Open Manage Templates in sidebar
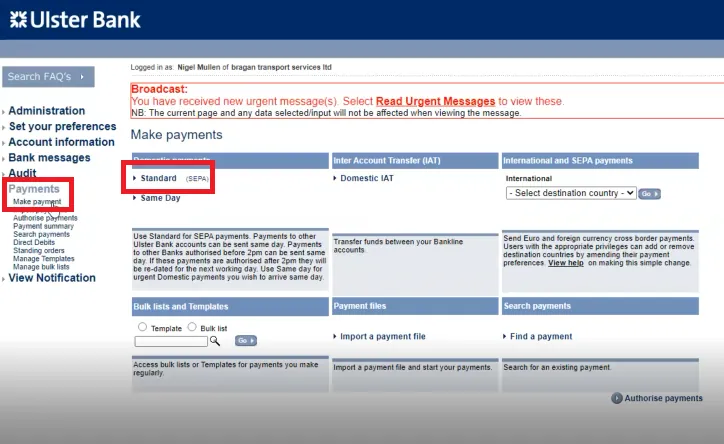The height and width of the screenshot is (444, 724). click(x=44, y=259)
